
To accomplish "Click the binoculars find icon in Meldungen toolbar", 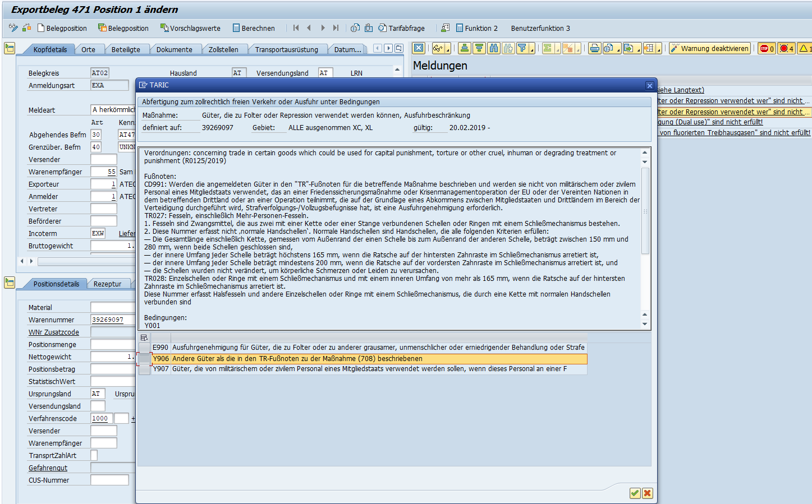I will click(x=494, y=49).
